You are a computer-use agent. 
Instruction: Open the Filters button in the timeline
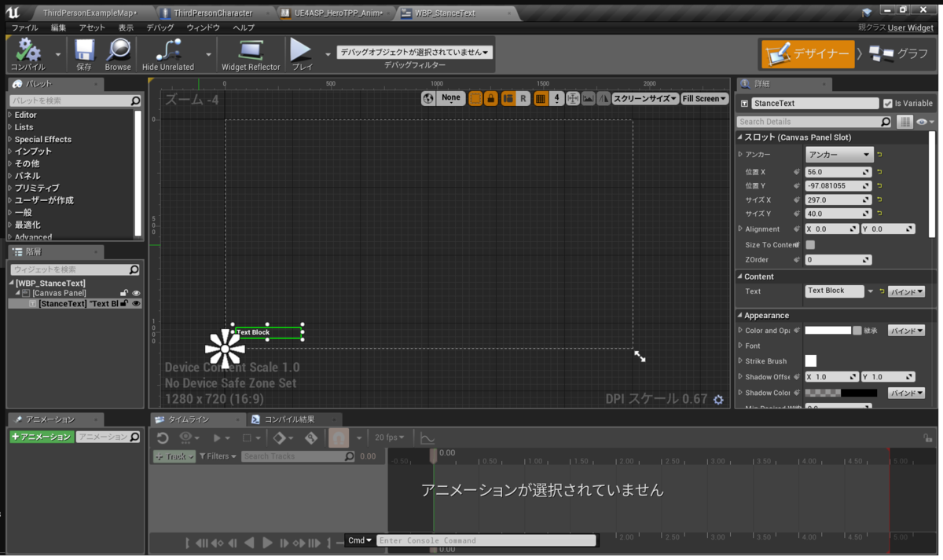tap(218, 456)
